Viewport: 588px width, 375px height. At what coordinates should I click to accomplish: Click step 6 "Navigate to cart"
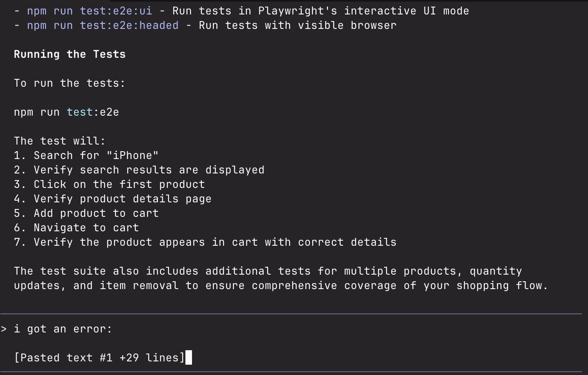tap(76, 228)
